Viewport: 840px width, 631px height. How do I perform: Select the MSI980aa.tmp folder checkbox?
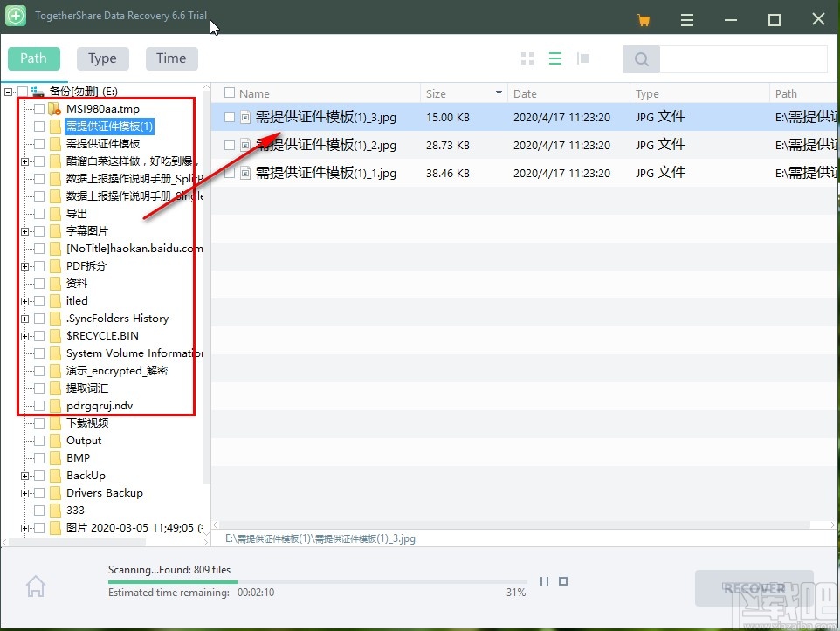click(40, 108)
